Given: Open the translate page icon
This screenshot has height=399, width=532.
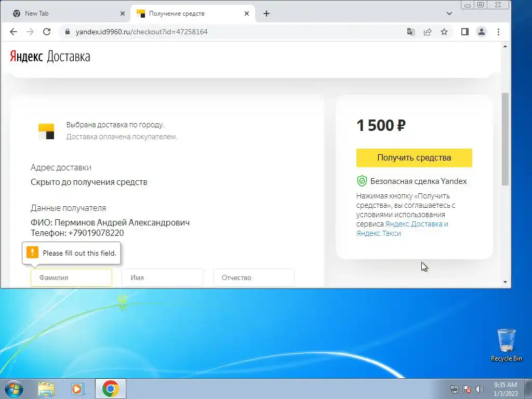Looking at the screenshot, I should coord(411,32).
